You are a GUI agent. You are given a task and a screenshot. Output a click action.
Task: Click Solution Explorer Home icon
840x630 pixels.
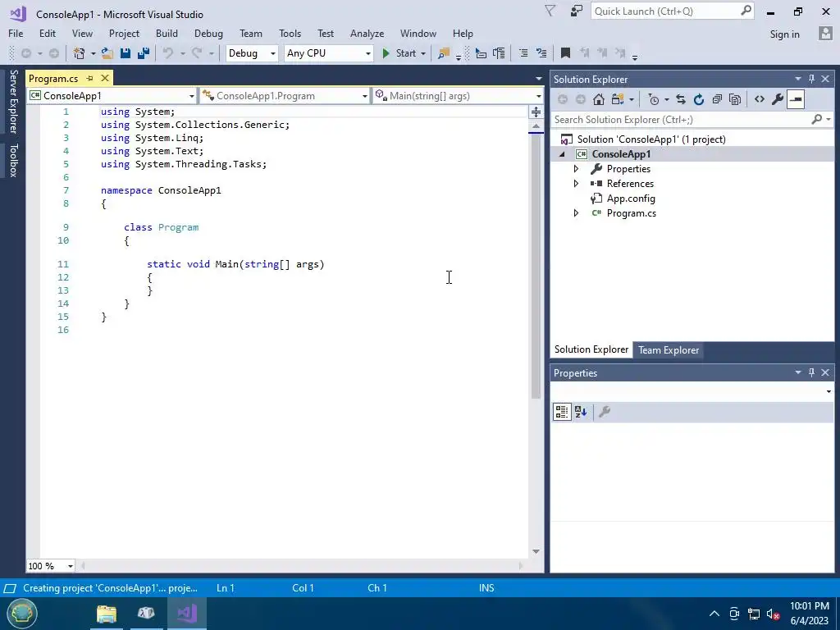(599, 99)
